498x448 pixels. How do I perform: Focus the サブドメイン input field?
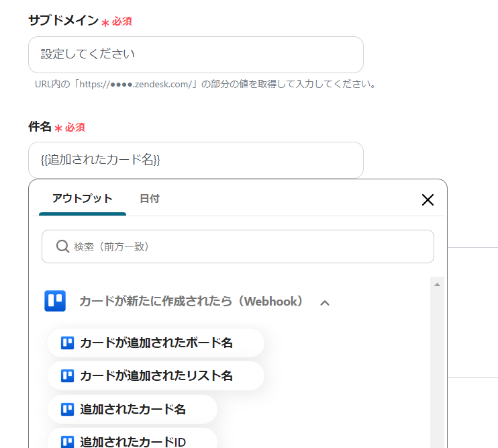(195, 54)
